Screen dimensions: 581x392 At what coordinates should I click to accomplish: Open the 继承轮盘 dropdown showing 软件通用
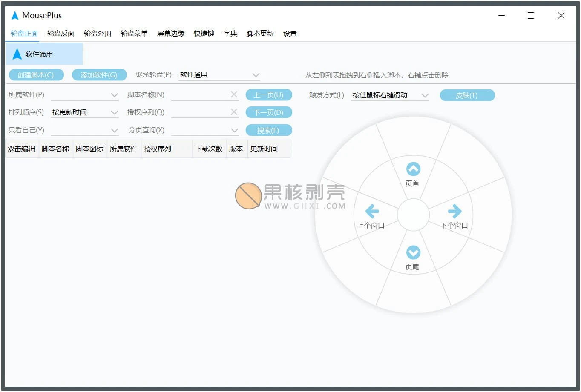coord(219,74)
